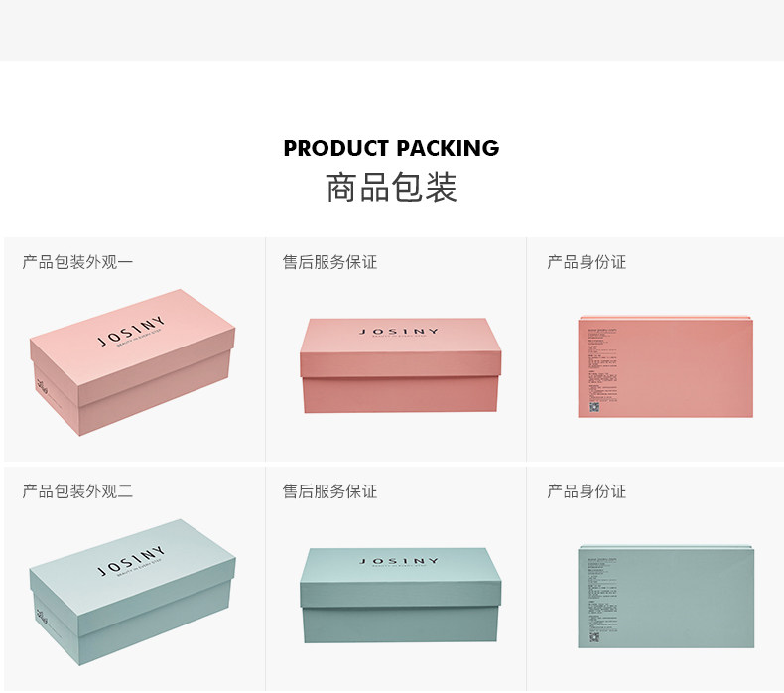Click the PRODUCT PACKING heading
Image resolution: width=784 pixels, height=693 pixels.
pos(391,148)
